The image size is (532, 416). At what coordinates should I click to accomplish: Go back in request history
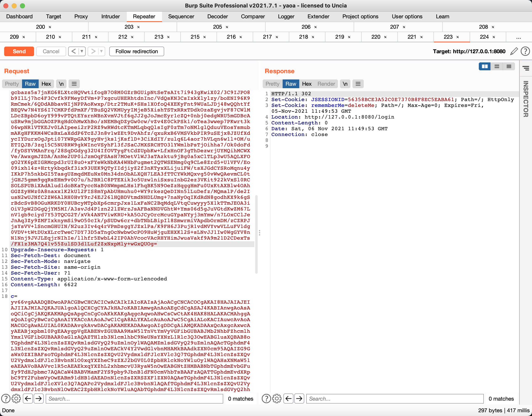click(74, 51)
